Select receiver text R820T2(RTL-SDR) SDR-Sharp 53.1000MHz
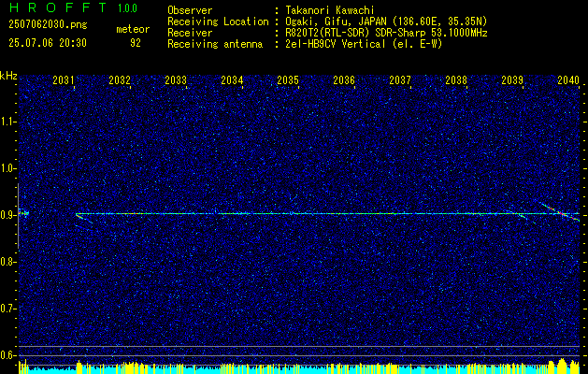This screenshot has height=374, width=588. [x=386, y=33]
